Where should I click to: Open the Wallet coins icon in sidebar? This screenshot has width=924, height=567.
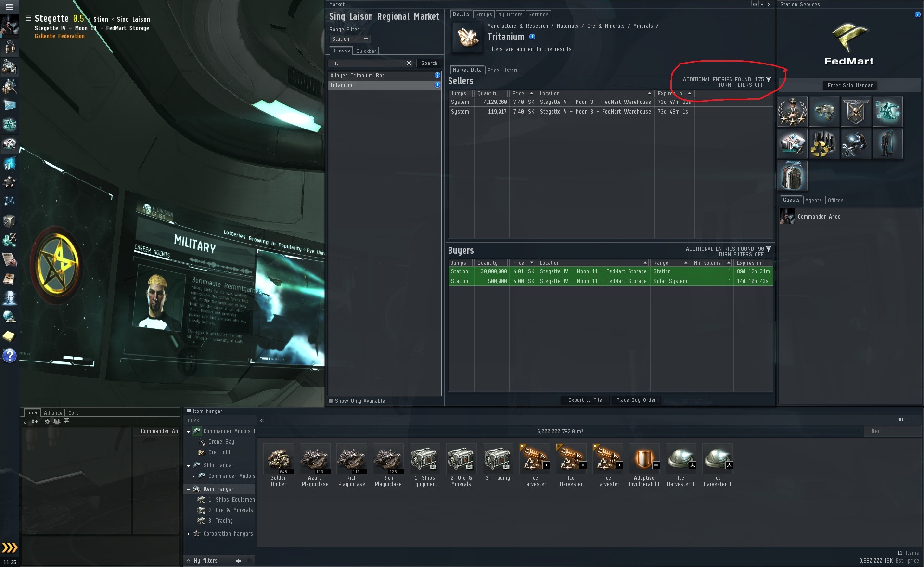[10, 240]
